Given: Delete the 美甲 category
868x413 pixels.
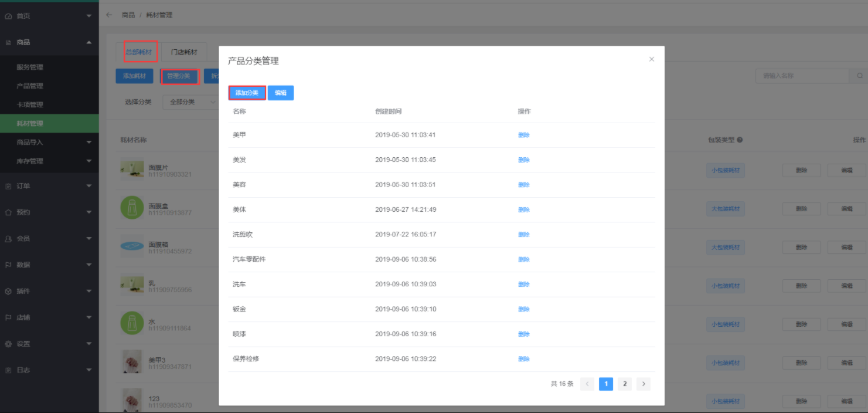Looking at the screenshot, I should (x=523, y=135).
